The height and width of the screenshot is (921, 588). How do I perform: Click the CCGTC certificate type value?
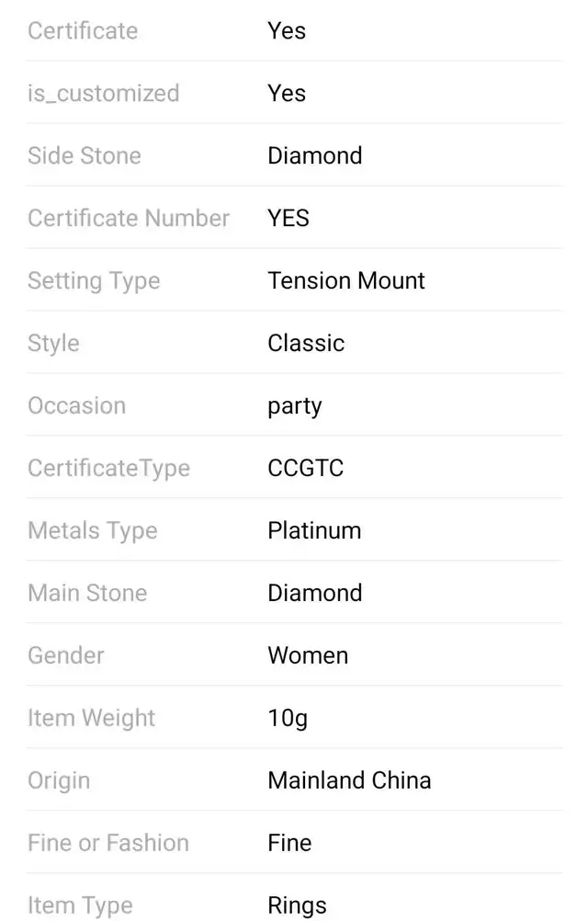(x=305, y=468)
